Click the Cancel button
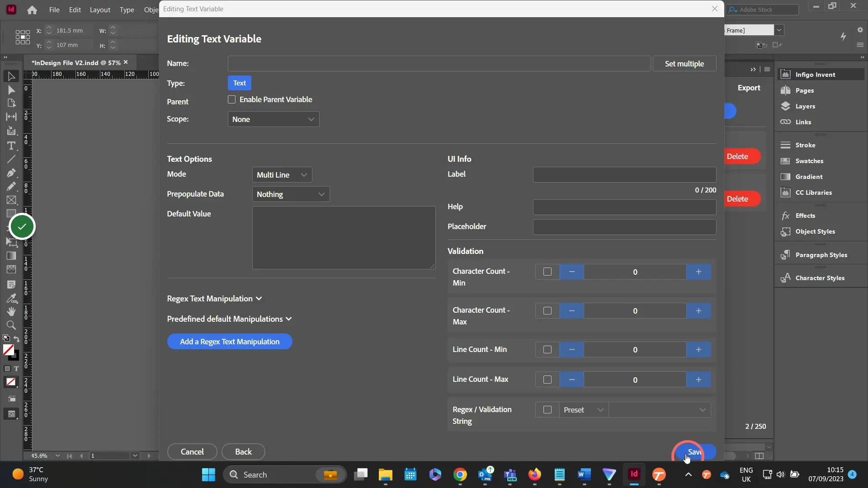This screenshot has width=868, height=488. click(x=192, y=452)
